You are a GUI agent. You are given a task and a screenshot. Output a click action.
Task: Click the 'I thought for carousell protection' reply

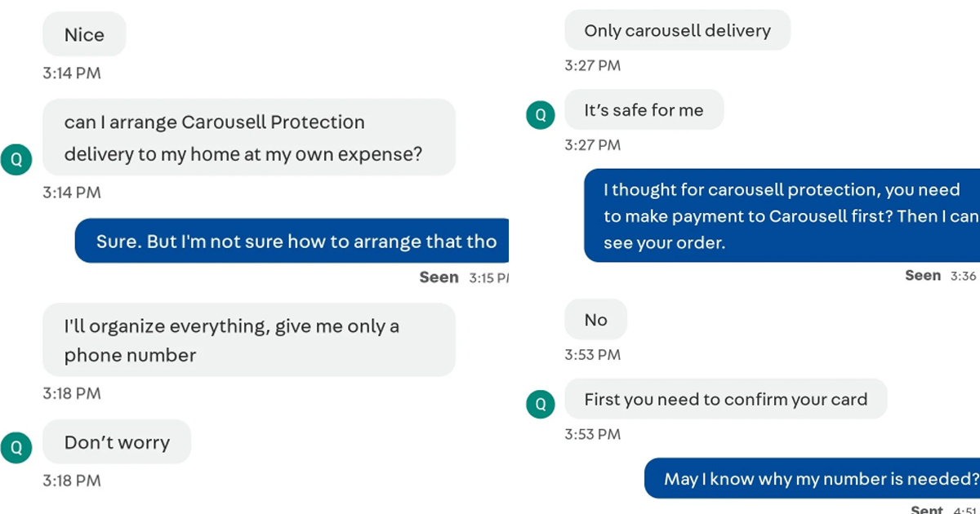782,215
